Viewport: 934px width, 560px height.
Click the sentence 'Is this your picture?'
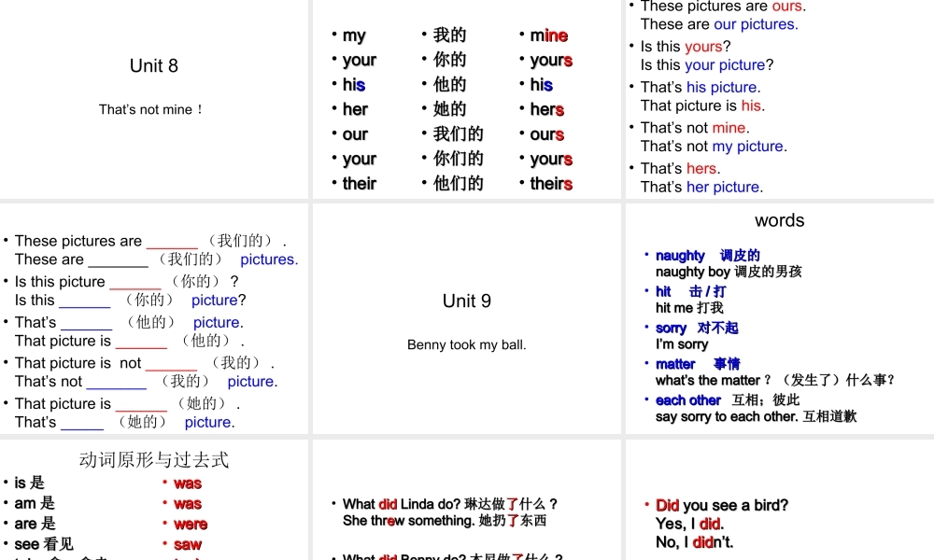[x=707, y=65]
